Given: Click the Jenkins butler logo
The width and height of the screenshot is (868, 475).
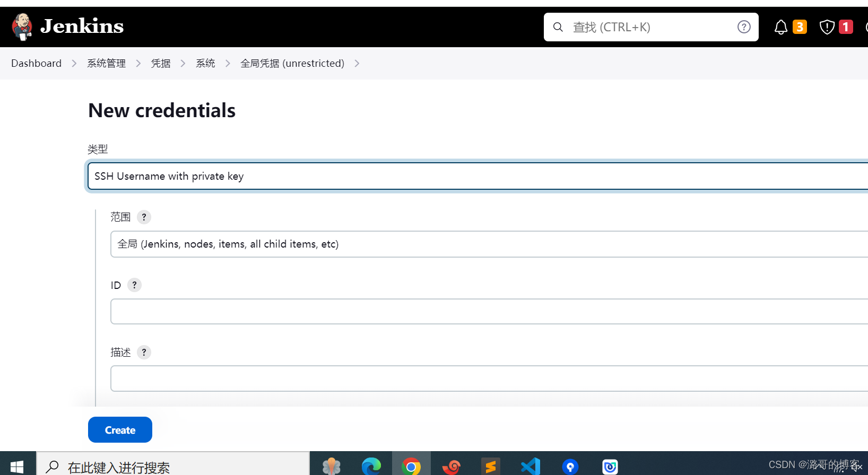Looking at the screenshot, I should tap(22, 27).
